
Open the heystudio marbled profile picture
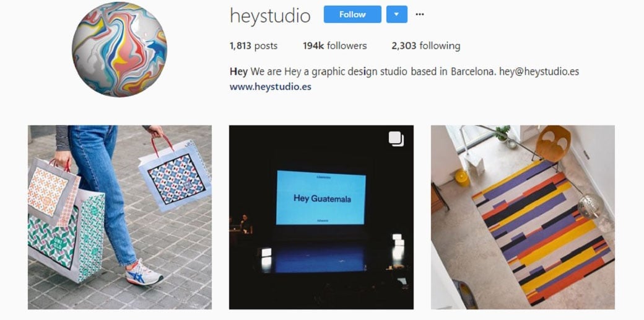coord(120,50)
